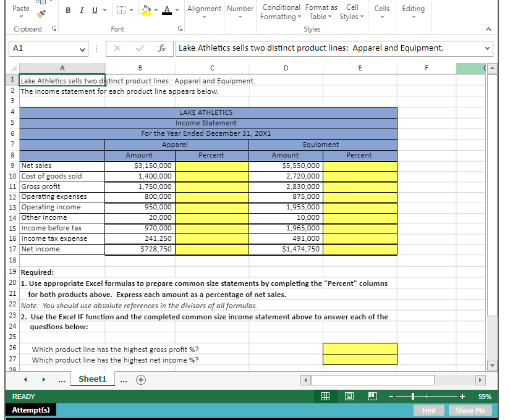Show hidden sheets ellipsis after Sheet1
This screenshot has height=420, width=510.
(x=124, y=380)
